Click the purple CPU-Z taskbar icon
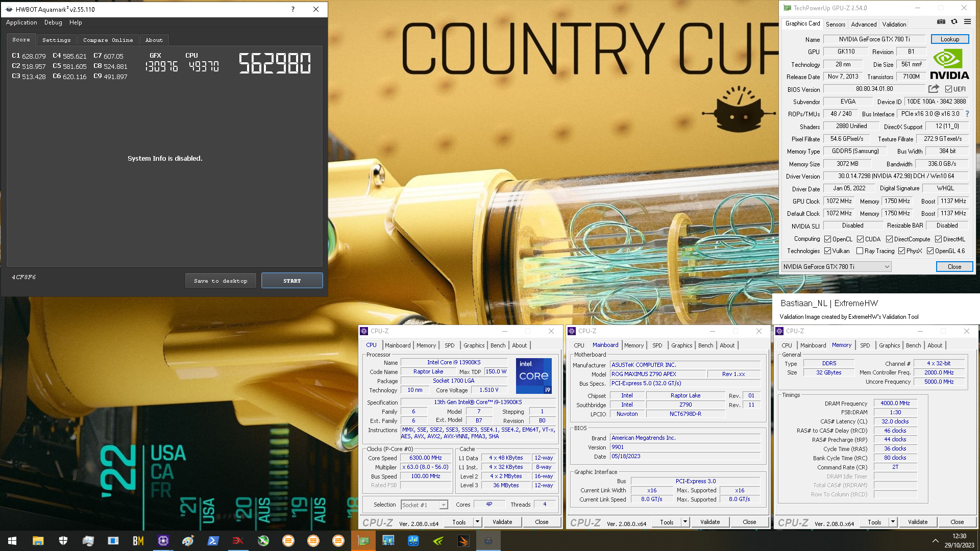Image resolution: width=980 pixels, height=551 pixels. click(163, 541)
